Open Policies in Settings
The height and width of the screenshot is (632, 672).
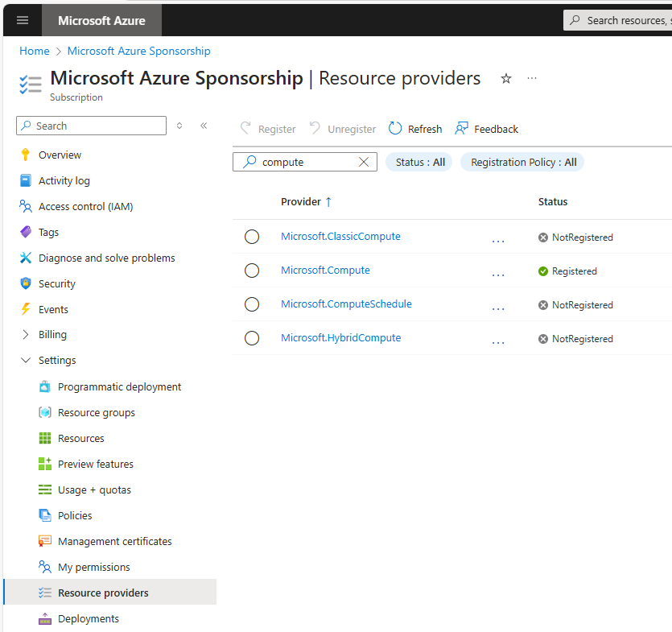[x=75, y=515]
